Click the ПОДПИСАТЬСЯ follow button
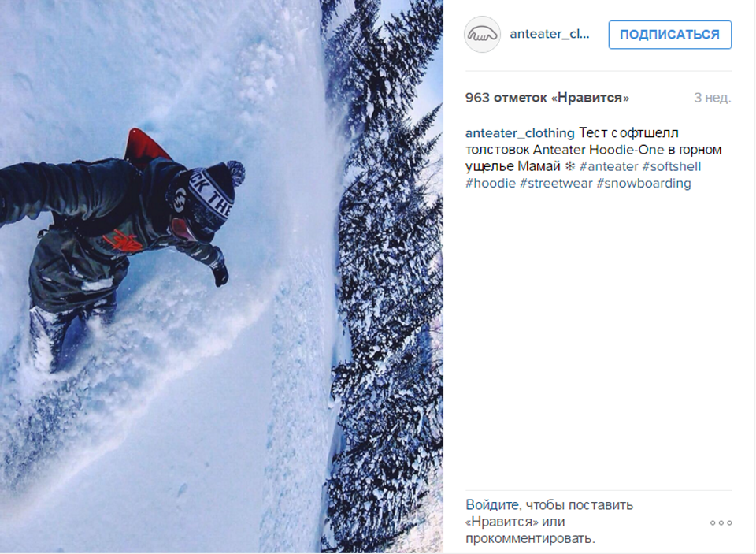 (x=669, y=35)
